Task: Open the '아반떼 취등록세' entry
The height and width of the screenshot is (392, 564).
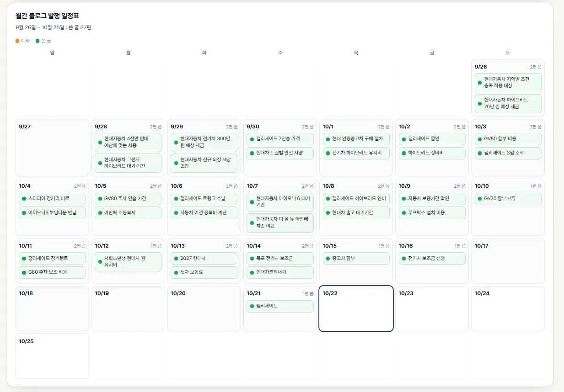Action: [128, 213]
